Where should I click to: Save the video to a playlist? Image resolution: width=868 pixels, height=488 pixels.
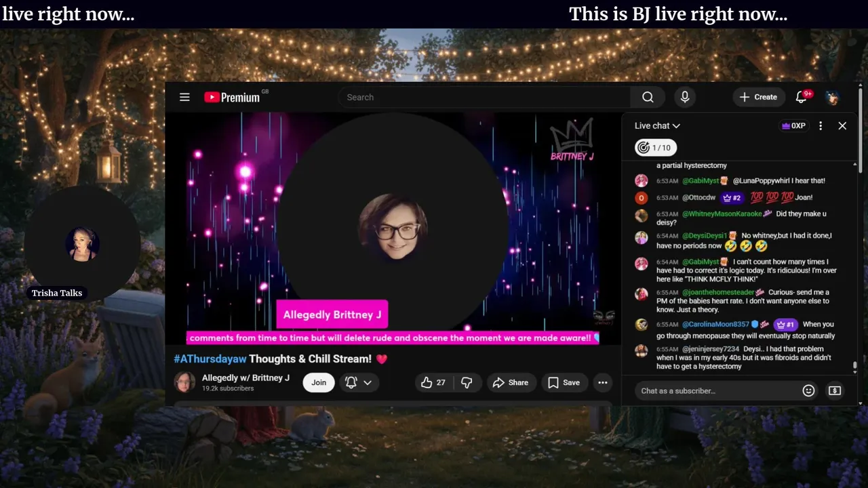[564, 382]
